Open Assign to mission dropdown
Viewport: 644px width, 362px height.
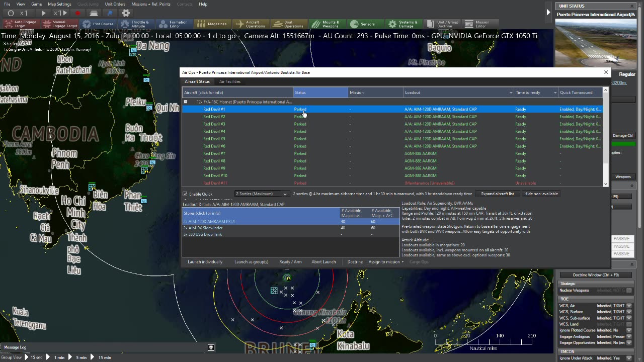[x=386, y=262]
